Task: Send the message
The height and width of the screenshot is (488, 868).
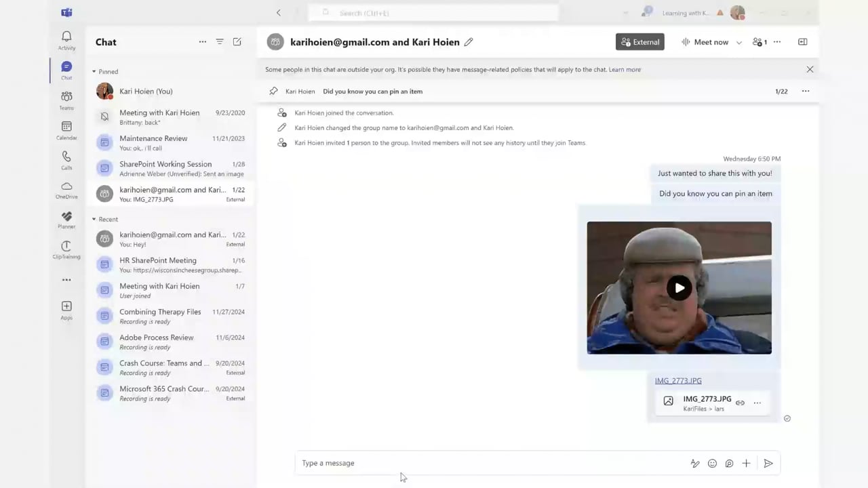Action: [x=768, y=464]
